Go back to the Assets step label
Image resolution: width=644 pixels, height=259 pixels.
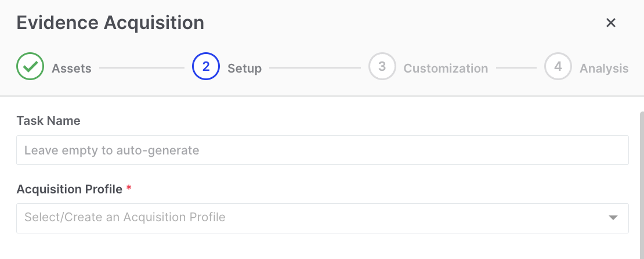(71, 69)
